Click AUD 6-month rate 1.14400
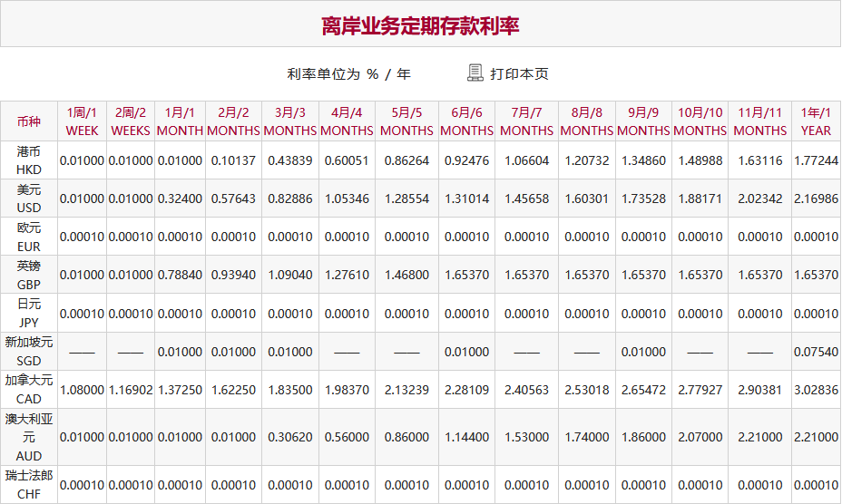842x504 pixels. [466, 437]
